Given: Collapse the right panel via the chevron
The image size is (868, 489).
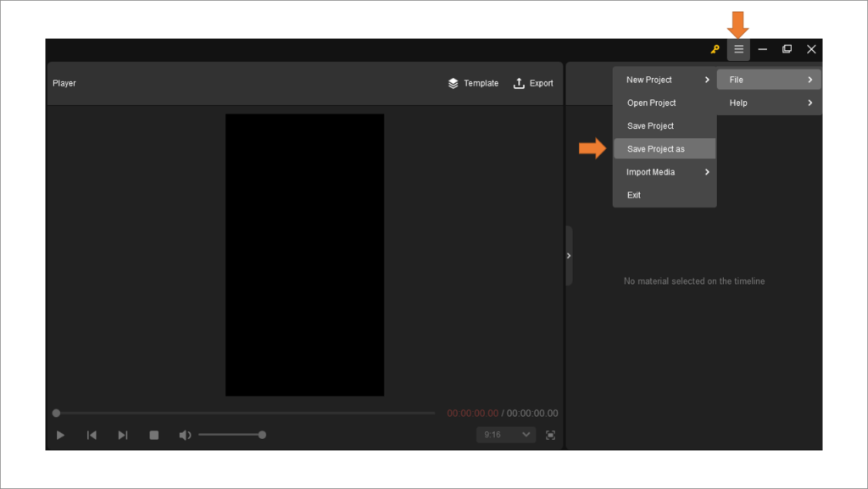Looking at the screenshot, I should [x=569, y=255].
